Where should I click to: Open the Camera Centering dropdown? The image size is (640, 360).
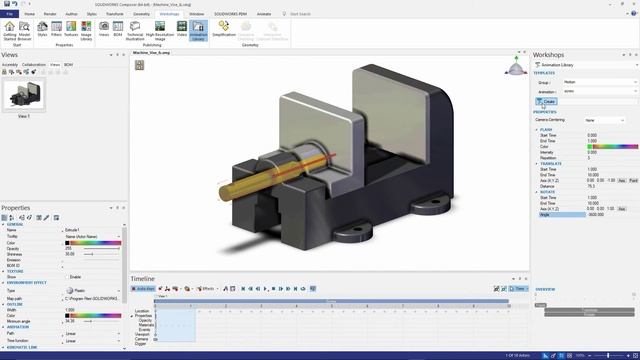[x=604, y=120]
